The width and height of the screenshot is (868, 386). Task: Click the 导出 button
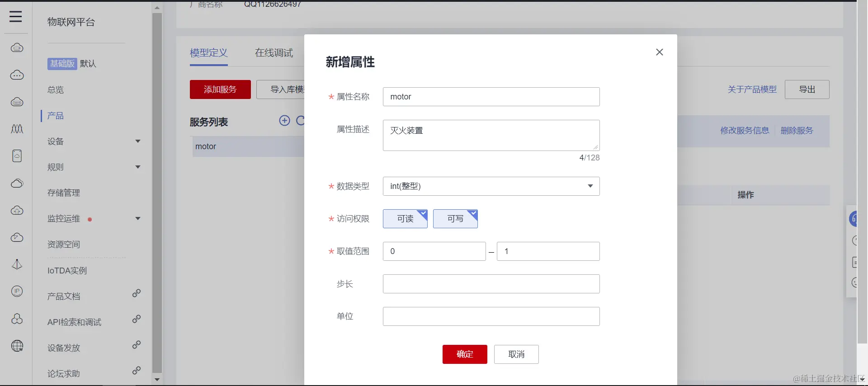807,89
